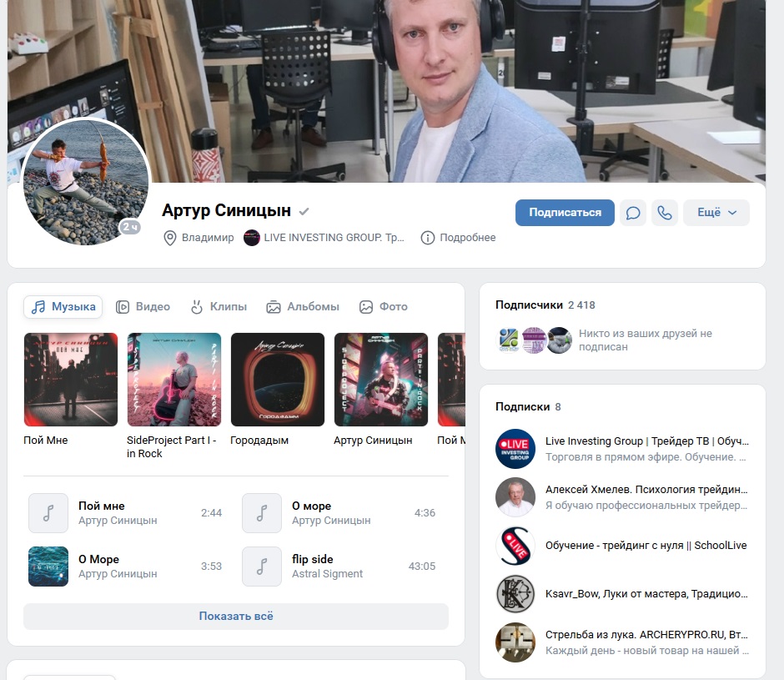Open the profile avatar photo
Image resolution: width=784 pixels, height=680 pixels.
tap(86, 182)
